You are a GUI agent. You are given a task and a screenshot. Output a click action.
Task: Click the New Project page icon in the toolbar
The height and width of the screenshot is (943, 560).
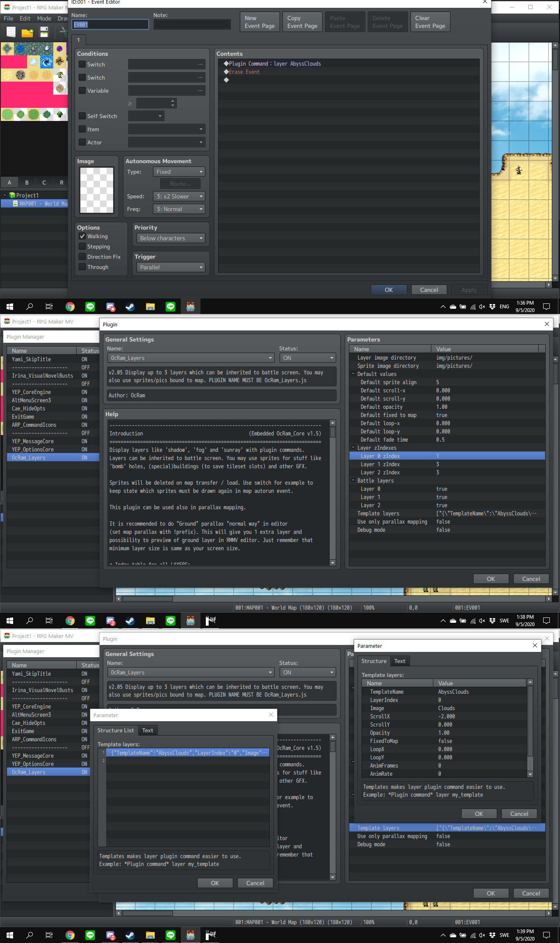(11, 32)
